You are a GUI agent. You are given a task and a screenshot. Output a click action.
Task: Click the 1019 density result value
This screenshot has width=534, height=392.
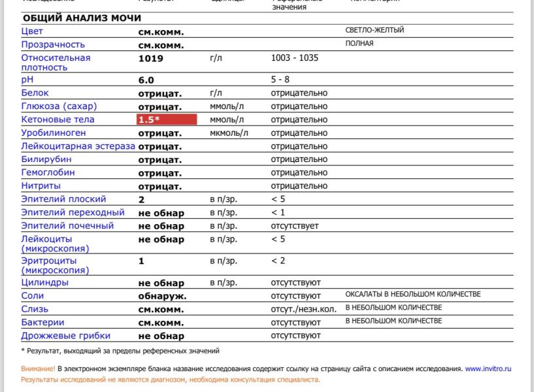coord(150,59)
